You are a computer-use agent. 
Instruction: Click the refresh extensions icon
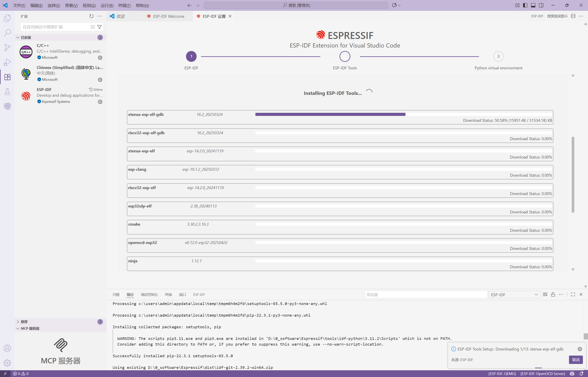click(x=91, y=16)
